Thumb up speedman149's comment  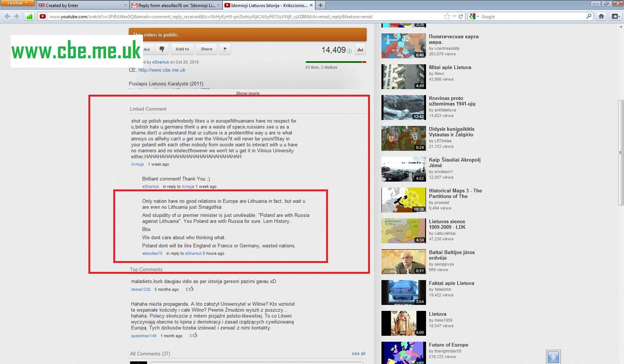pyautogui.click(x=195, y=335)
